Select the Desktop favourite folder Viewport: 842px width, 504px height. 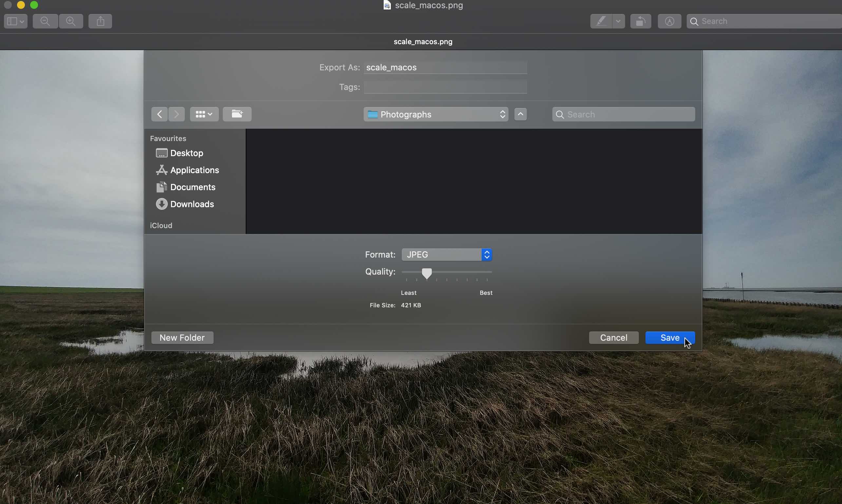point(186,153)
